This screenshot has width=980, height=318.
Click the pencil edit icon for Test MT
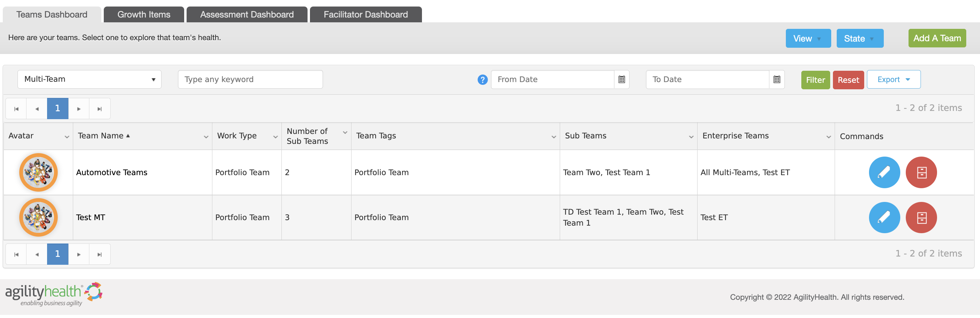click(x=884, y=217)
